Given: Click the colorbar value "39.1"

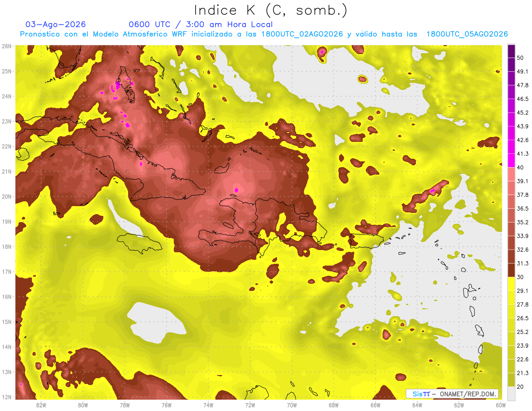Looking at the screenshot, I should [x=523, y=181].
